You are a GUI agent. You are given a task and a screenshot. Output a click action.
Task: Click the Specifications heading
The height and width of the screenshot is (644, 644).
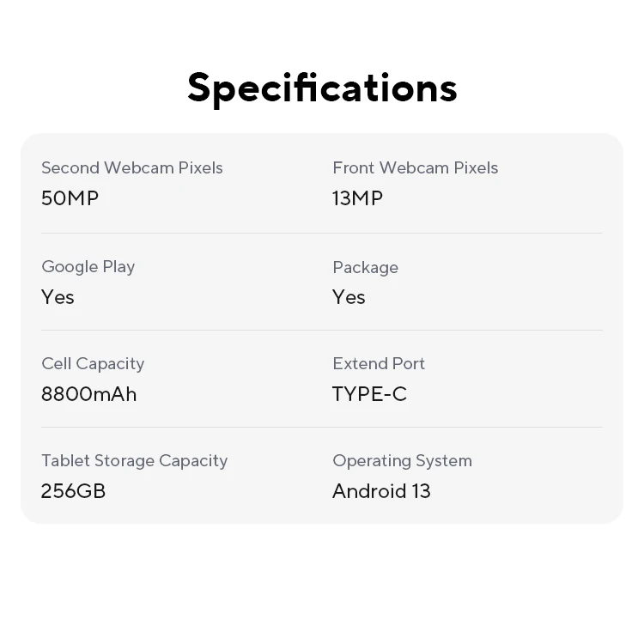322,88
